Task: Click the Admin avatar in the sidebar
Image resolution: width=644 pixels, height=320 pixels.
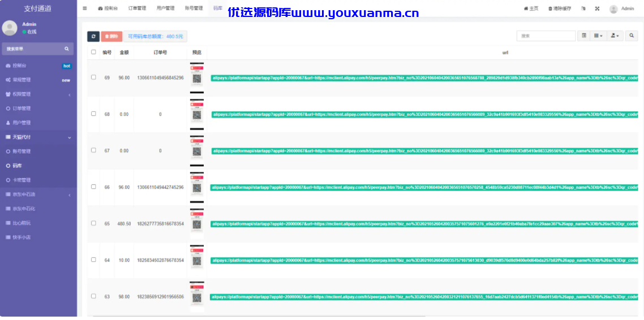Action: pos(10,28)
